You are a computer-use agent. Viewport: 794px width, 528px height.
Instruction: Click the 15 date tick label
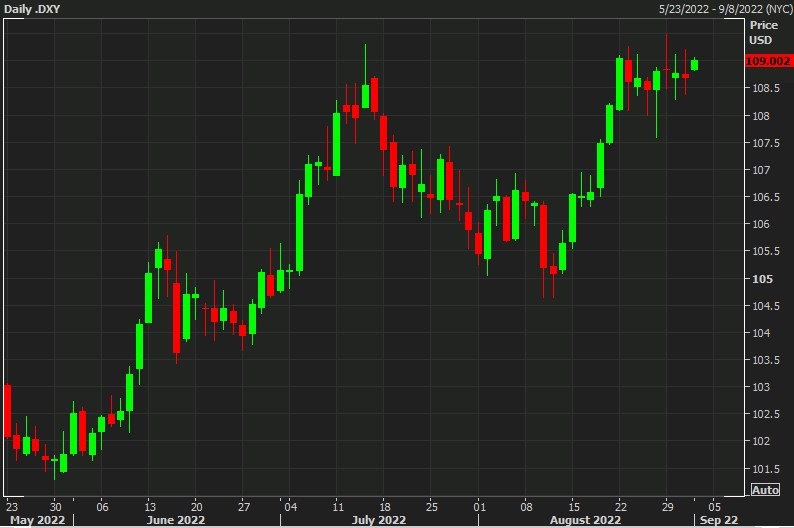pos(574,507)
